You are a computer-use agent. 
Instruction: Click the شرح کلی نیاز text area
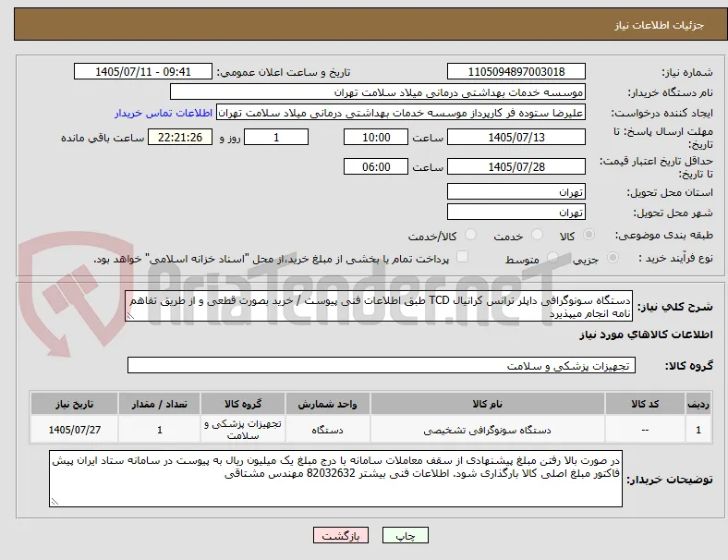pyautogui.click(x=379, y=307)
